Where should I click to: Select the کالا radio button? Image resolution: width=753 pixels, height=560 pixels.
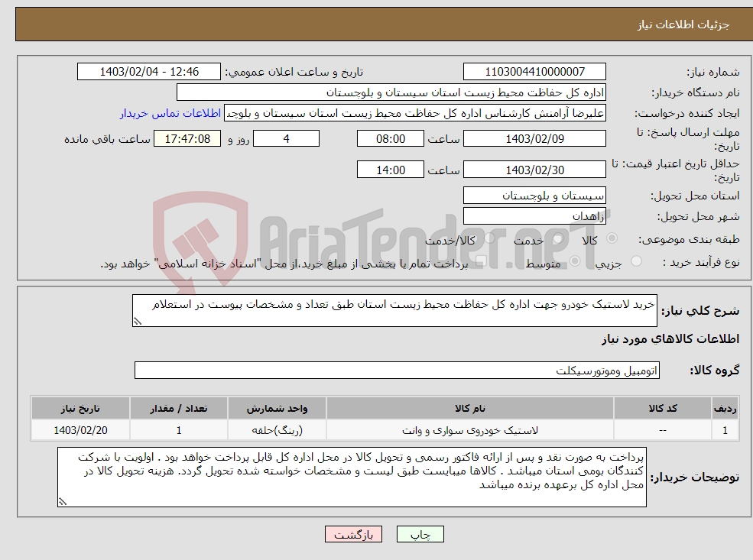tap(612, 238)
